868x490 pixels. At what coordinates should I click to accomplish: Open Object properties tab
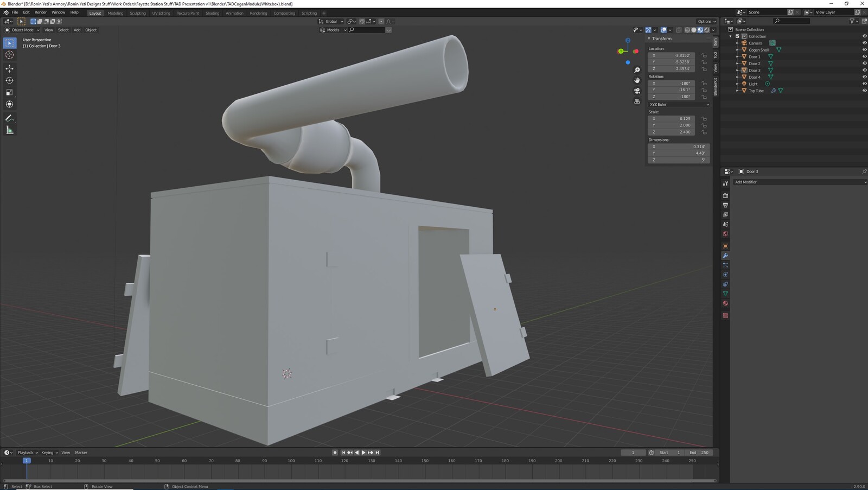point(725,246)
